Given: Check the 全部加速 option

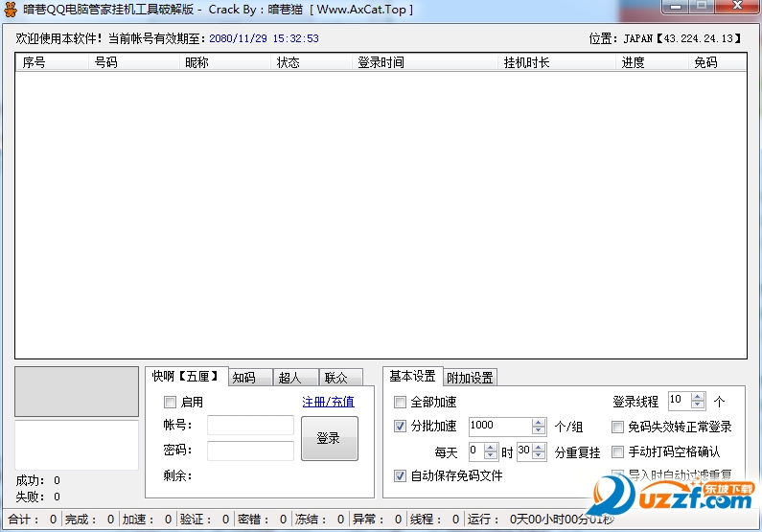Looking at the screenshot, I should [x=400, y=402].
